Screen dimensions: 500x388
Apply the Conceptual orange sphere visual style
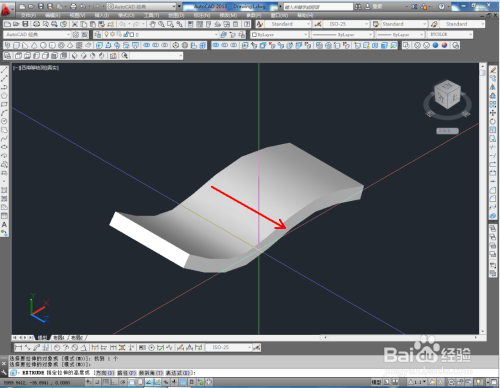click(x=444, y=45)
